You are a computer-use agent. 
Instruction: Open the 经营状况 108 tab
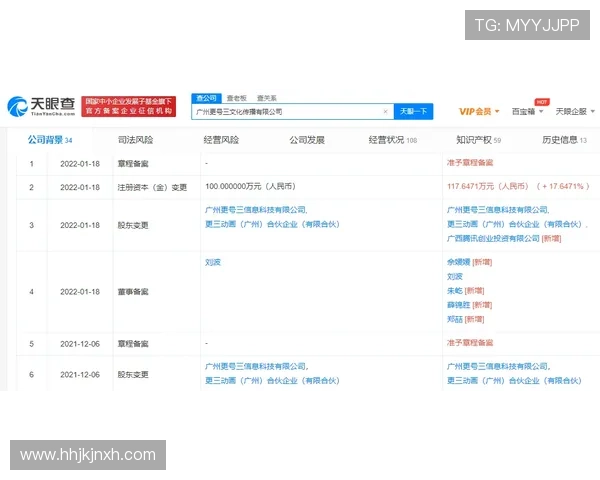click(393, 140)
